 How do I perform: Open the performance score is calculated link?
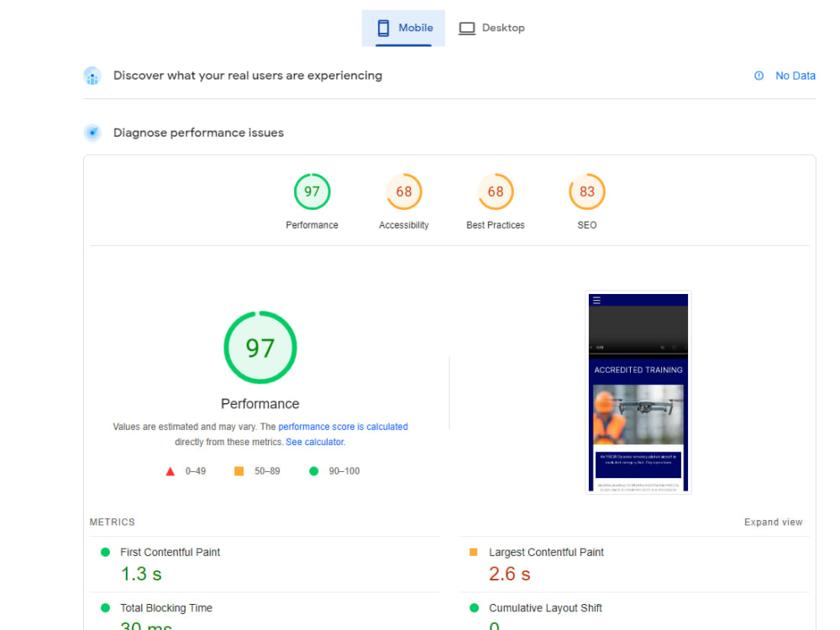[x=343, y=427]
